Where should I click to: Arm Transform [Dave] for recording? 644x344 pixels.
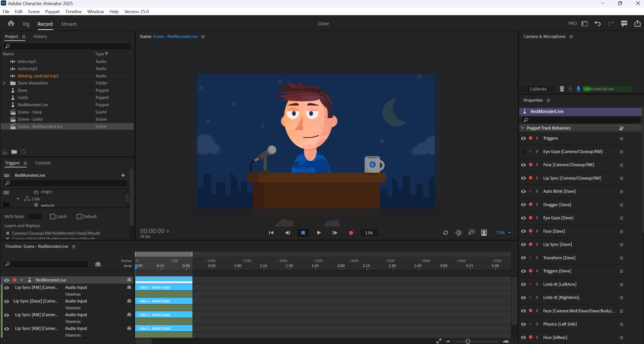530,257
